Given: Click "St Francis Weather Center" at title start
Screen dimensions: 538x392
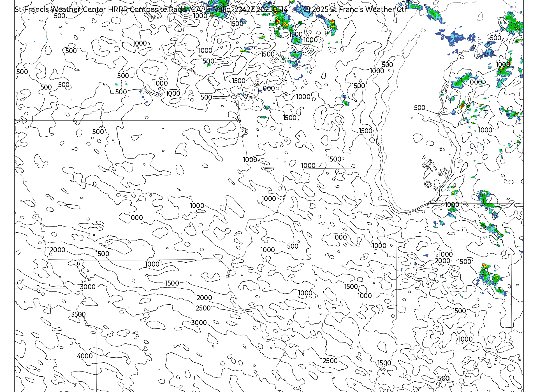Looking at the screenshot, I should point(60,10).
